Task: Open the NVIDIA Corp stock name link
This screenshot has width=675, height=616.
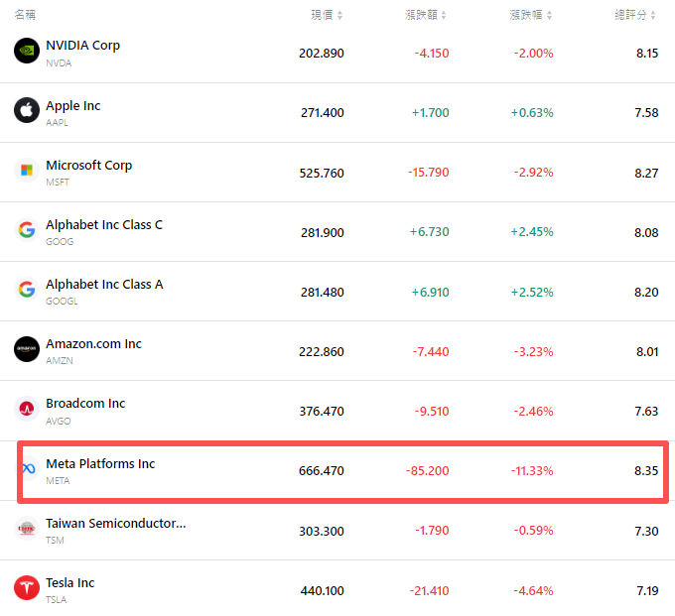Action: 82,46
